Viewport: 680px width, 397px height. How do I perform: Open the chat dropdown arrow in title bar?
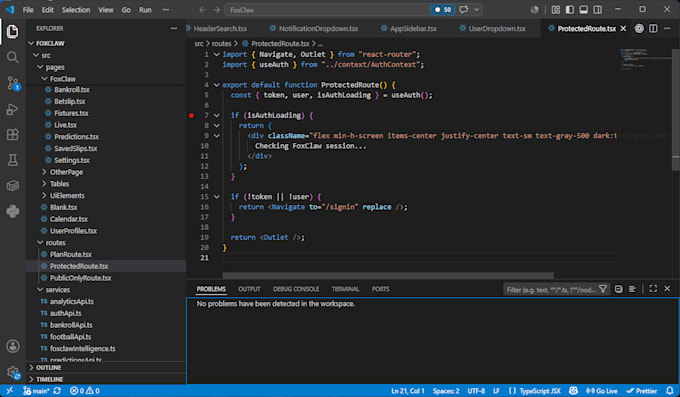click(476, 10)
